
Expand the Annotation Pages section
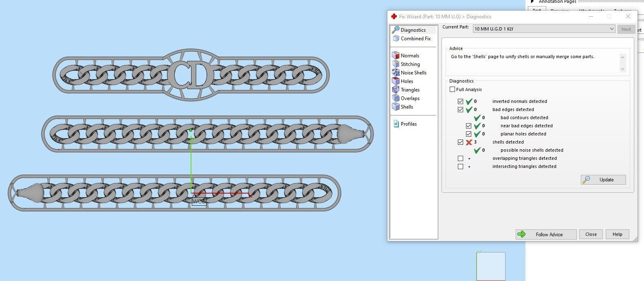(x=532, y=2)
